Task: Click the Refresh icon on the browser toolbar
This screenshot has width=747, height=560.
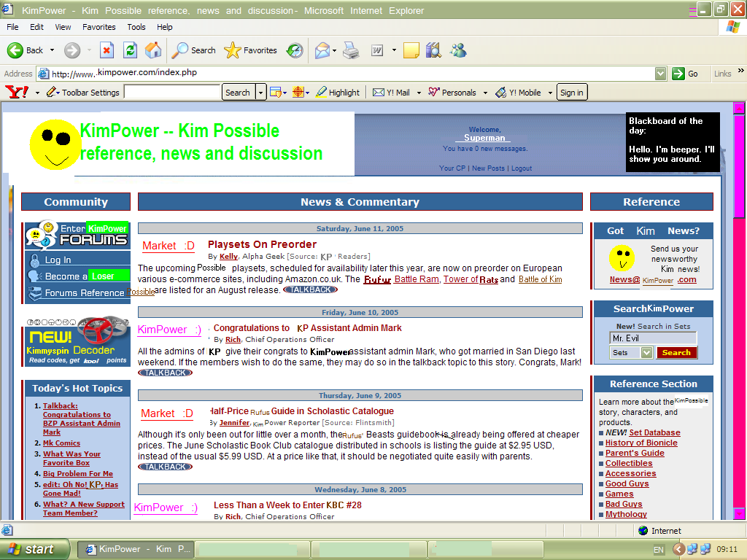Action: (x=130, y=50)
